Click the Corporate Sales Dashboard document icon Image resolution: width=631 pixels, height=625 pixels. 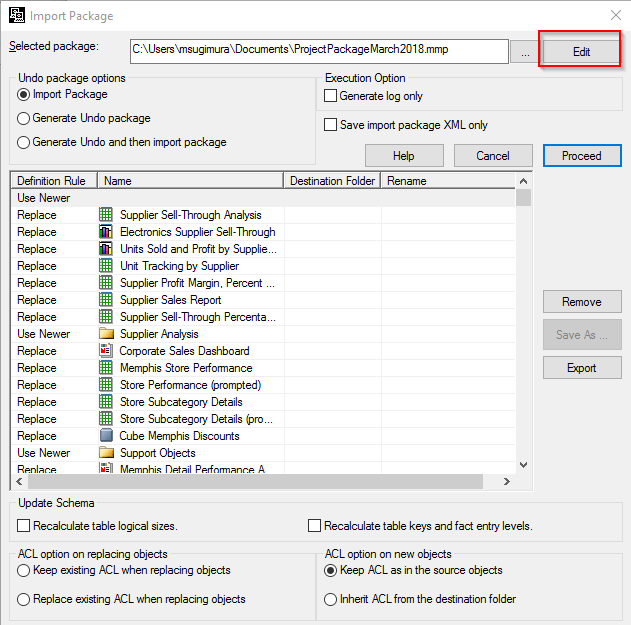(106, 351)
